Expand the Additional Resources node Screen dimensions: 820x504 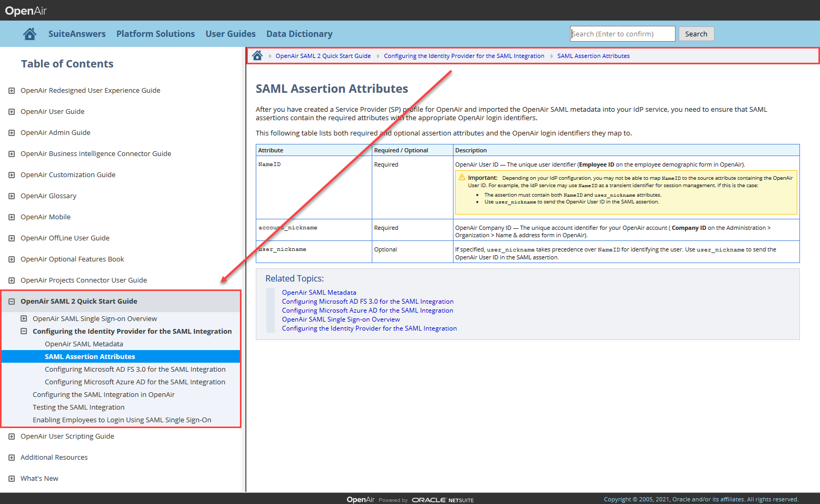click(x=12, y=458)
